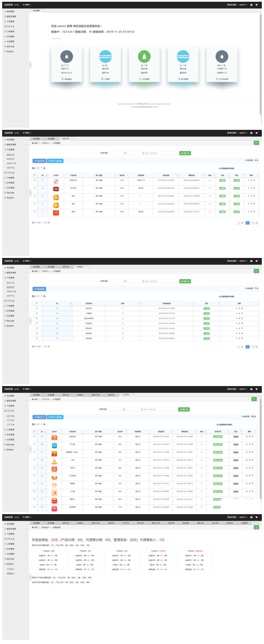The height and width of the screenshot is (644, 264).
Task: Check the select-all checkbox in the 网贷系列 table header
Action: [x=37, y=303]
